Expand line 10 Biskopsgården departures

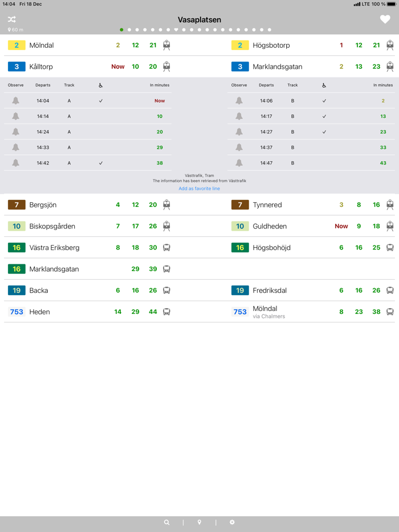pyautogui.click(x=88, y=226)
